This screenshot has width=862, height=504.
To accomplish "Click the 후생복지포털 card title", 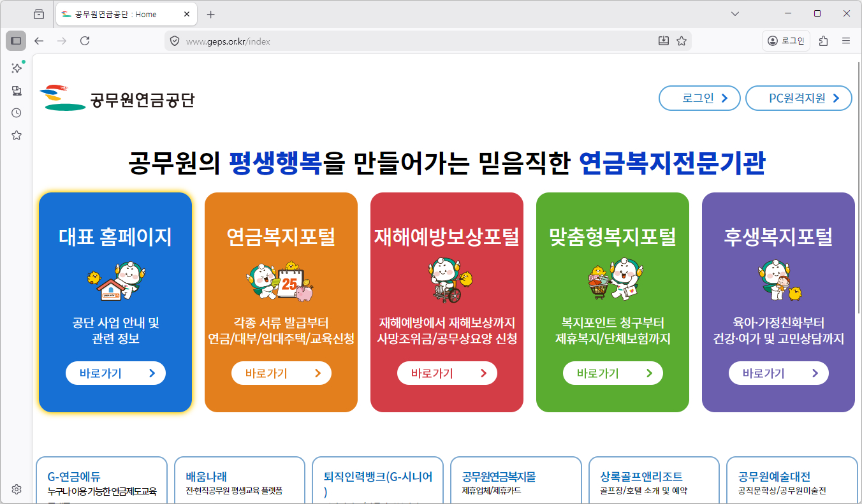I will (778, 237).
